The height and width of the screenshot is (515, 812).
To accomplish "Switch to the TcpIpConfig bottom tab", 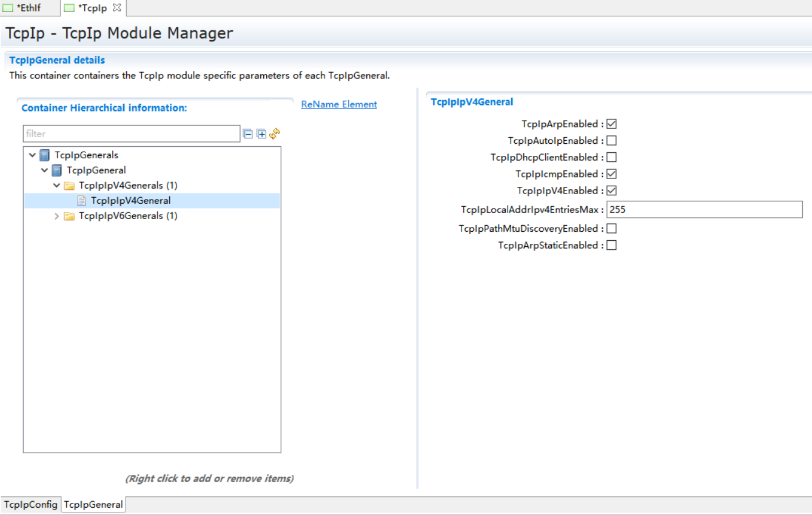I will [x=30, y=505].
